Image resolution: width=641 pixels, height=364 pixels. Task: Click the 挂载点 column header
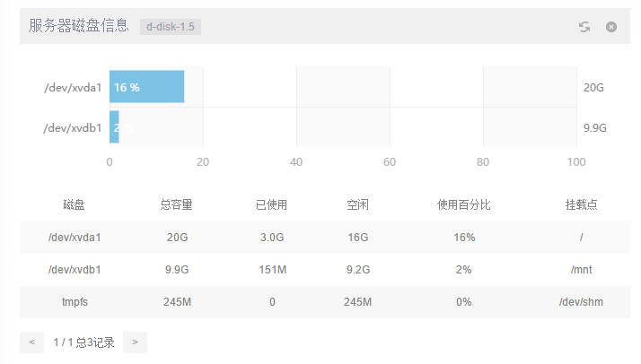[582, 204]
